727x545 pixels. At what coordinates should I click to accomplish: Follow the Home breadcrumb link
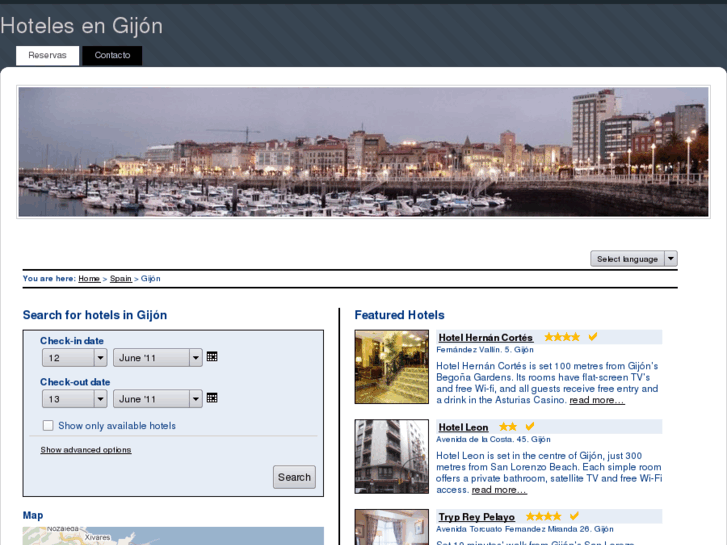(x=89, y=278)
